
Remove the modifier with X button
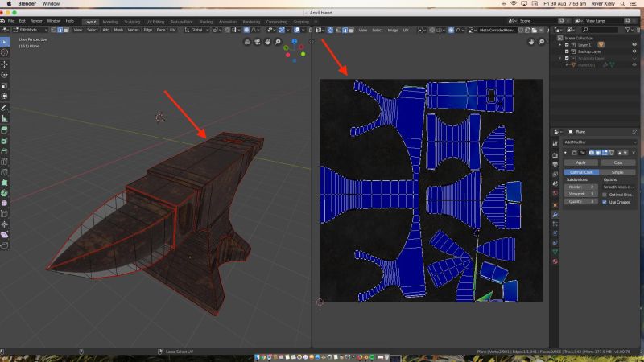click(634, 153)
